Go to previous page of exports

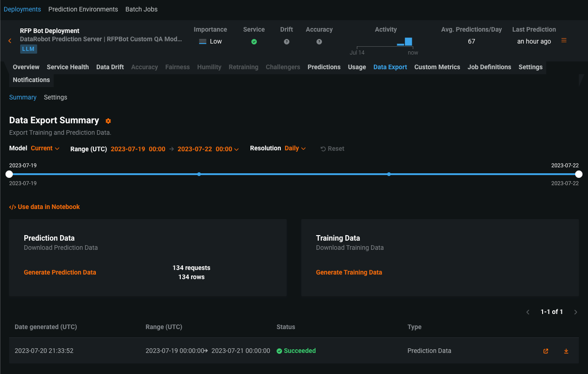click(x=528, y=312)
